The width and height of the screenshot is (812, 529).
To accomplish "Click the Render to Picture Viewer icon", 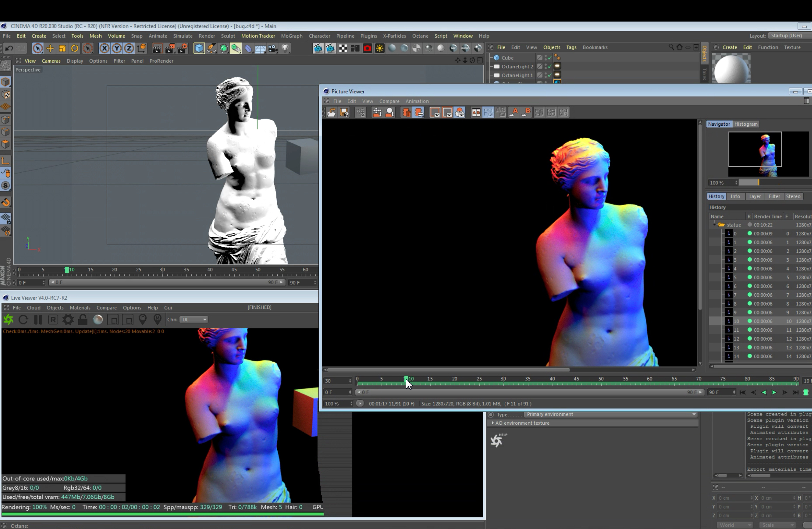I will pyautogui.click(x=170, y=48).
